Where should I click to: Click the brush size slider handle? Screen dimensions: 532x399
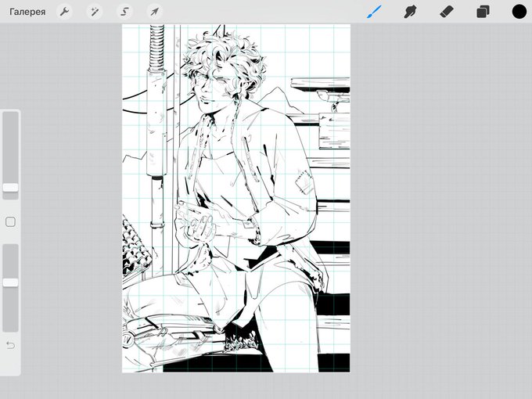click(x=10, y=188)
